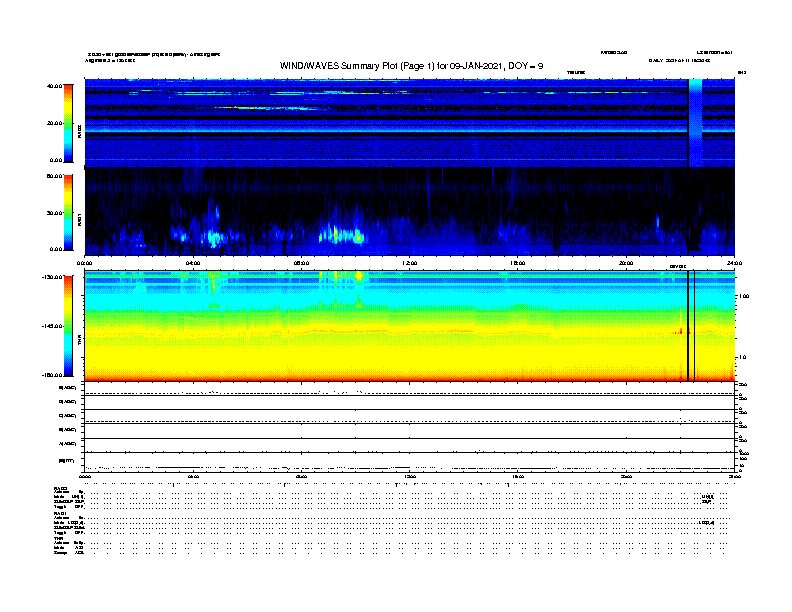Screen dimensions: 792x612
Task: Click the burst near 04:40 in RAD1 spectrogram
Action: click(214, 237)
